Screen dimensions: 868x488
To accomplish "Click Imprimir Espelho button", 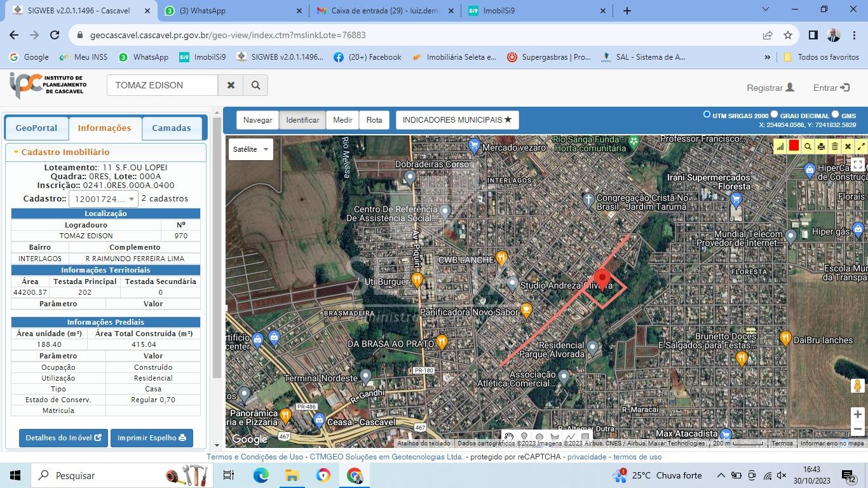I will coord(151,438).
